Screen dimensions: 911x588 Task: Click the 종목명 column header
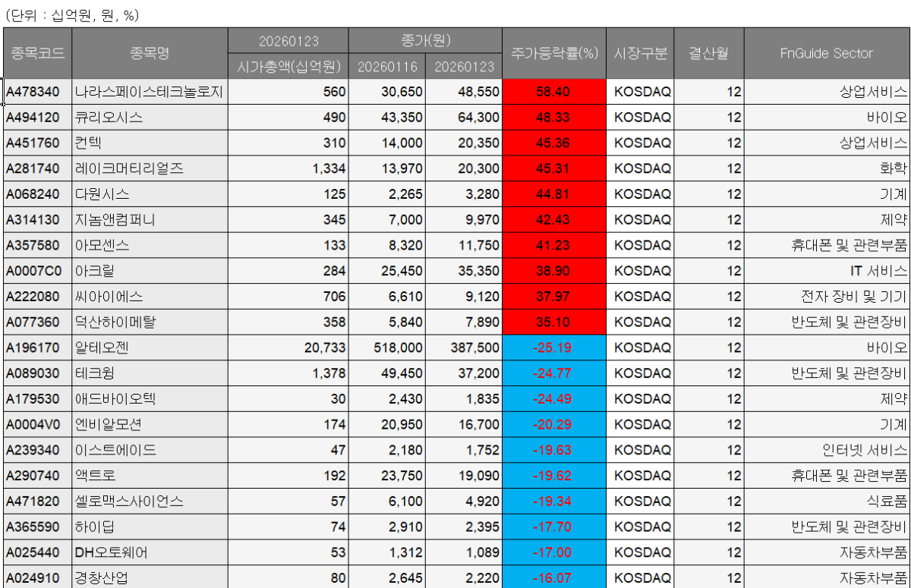[150, 53]
